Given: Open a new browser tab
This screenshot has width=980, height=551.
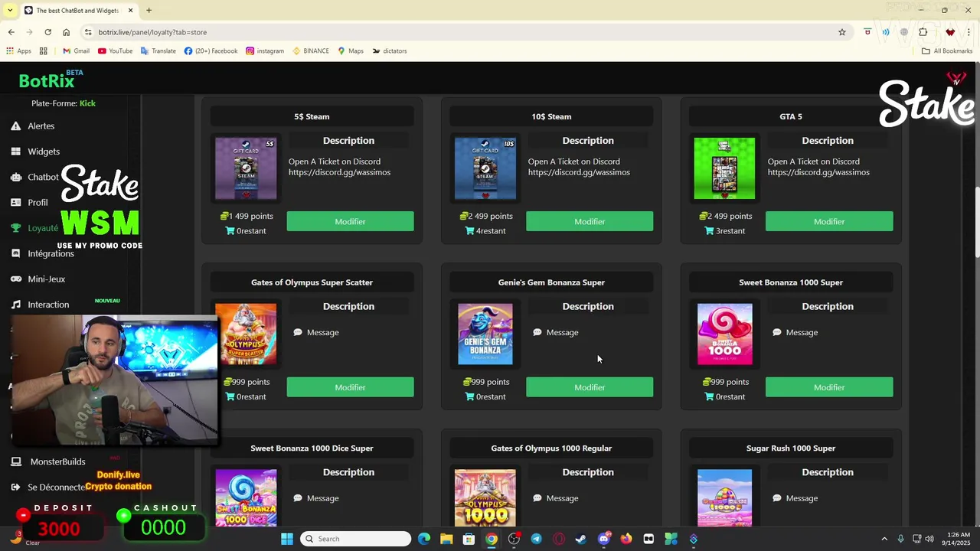Looking at the screenshot, I should click(x=149, y=10).
